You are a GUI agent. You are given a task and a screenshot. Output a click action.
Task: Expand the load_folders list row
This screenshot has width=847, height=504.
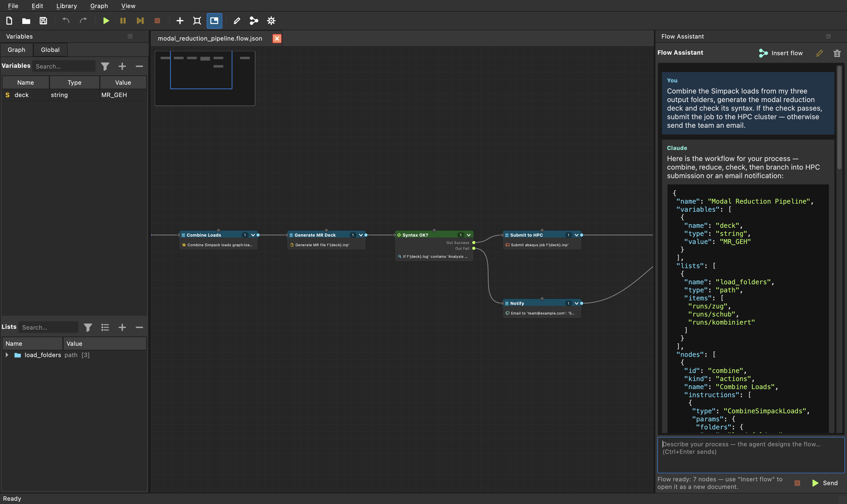[x=7, y=355]
